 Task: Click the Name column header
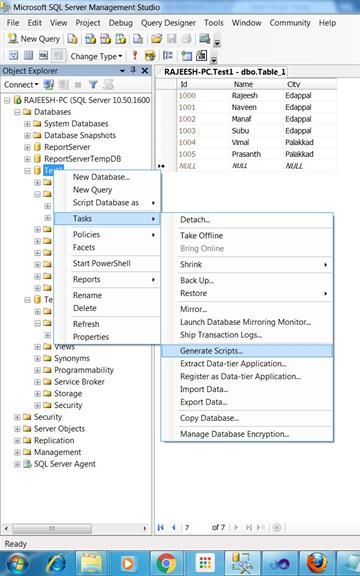click(243, 84)
